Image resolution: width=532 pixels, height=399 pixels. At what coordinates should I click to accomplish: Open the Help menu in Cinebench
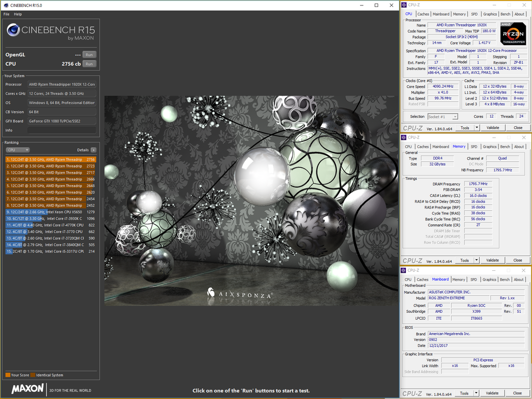(x=18, y=14)
